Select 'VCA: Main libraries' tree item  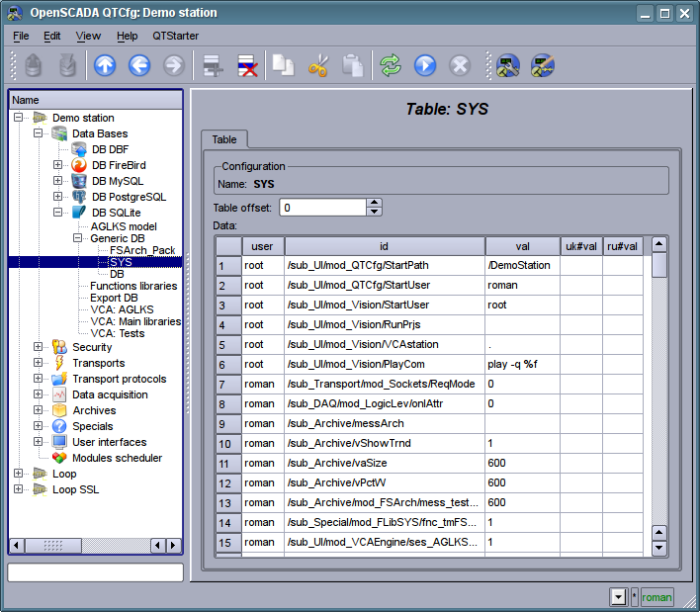tap(135, 321)
